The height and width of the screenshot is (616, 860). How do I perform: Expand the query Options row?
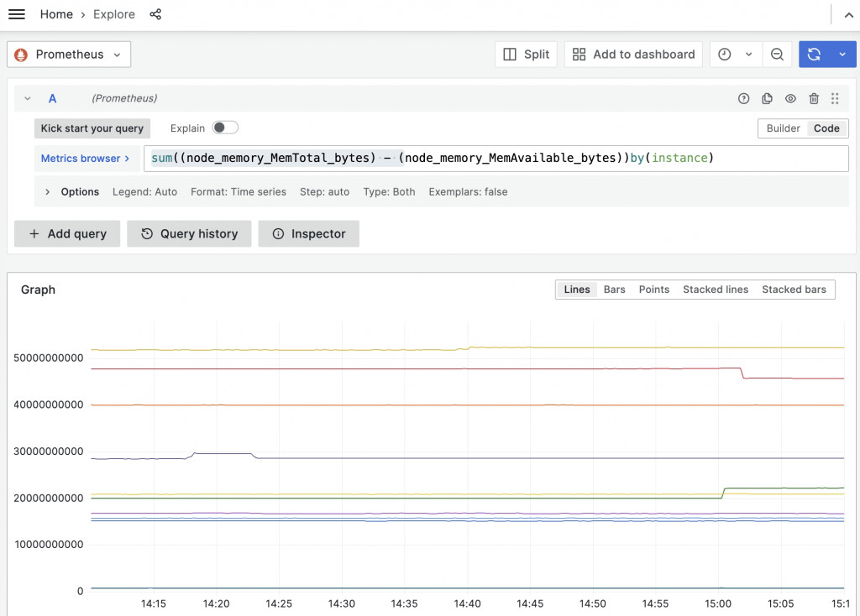(48, 192)
